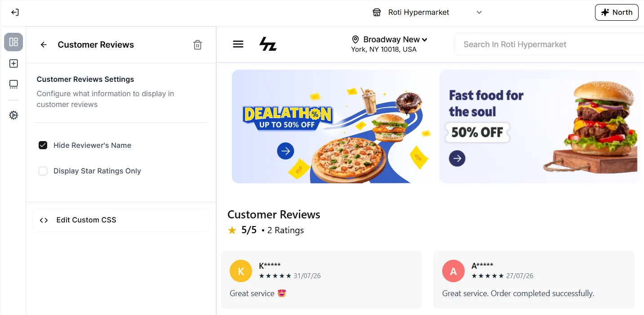Uncheck Hide Reviewer's Name
The height and width of the screenshot is (315, 644).
pyautogui.click(x=43, y=145)
